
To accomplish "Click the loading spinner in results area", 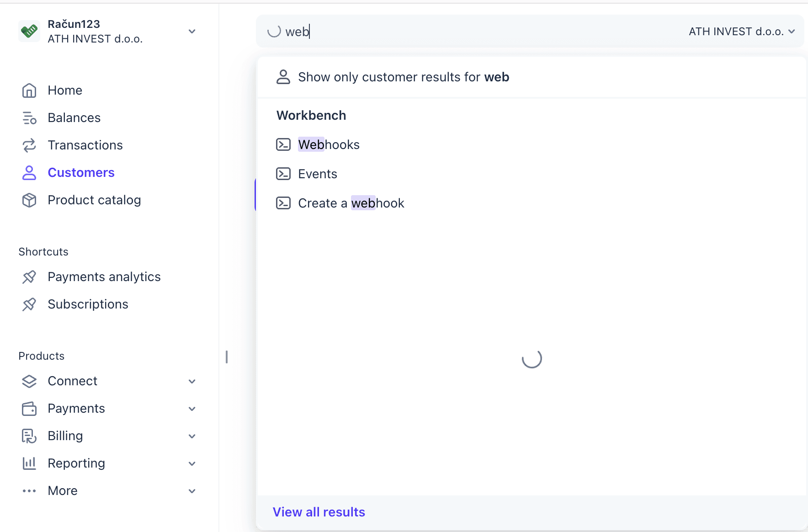I will (531, 359).
